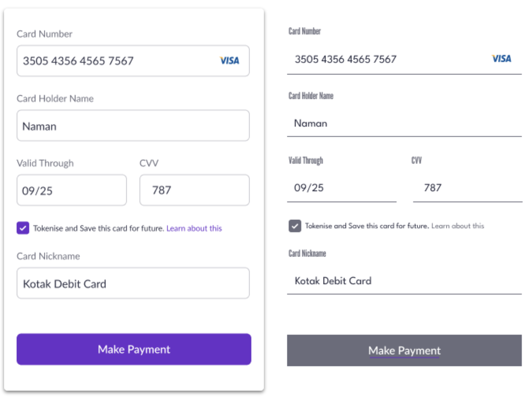The width and height of the screenshot is (532, 397).
Task: Click the boxed CVV field
Action: point(194,190)
